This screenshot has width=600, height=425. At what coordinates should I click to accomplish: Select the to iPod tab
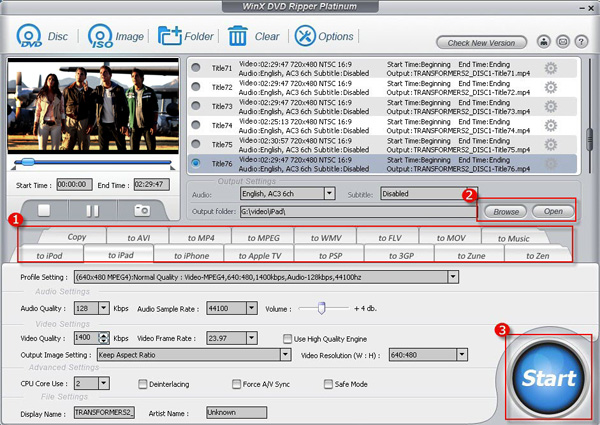tap(49, 256)
